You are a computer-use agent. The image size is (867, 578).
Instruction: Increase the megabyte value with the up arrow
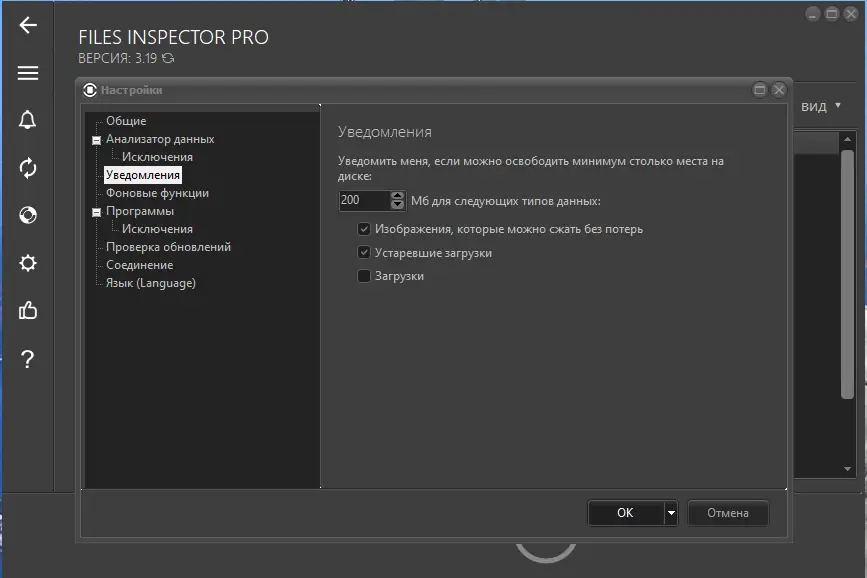point(397,196)
